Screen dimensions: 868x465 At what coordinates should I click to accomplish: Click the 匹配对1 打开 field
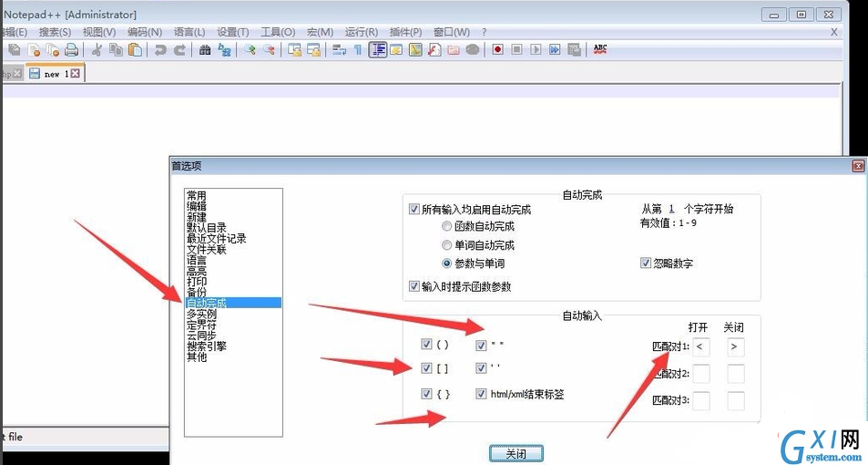click(700, 347)
